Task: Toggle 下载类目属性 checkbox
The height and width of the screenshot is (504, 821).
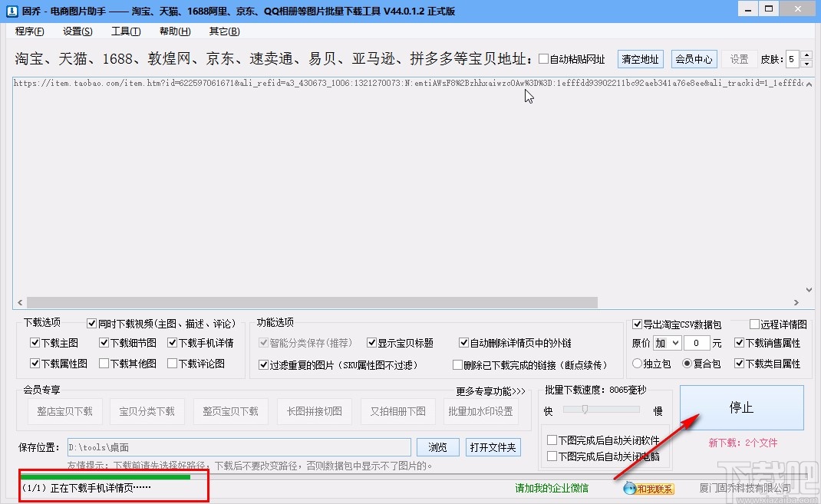Action: tap(740, 364)
